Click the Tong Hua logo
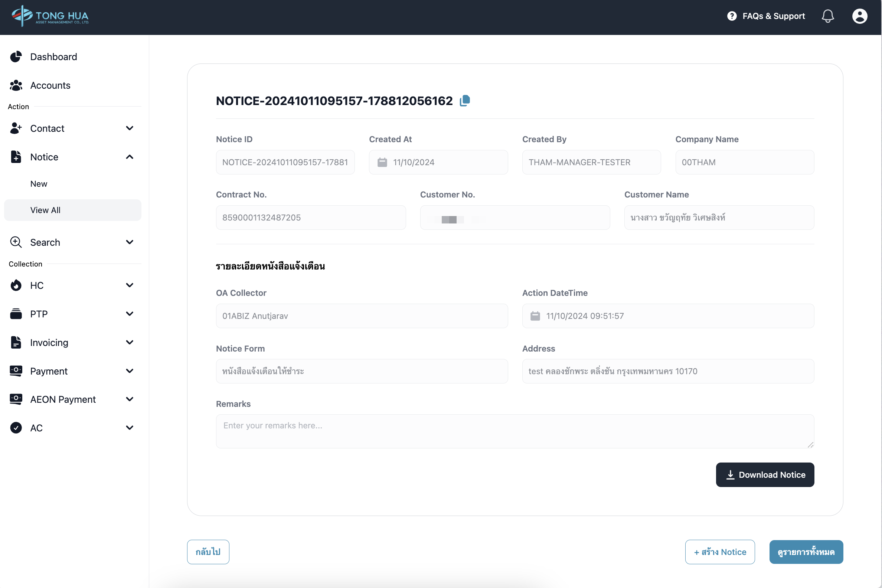 pos(50,16)
